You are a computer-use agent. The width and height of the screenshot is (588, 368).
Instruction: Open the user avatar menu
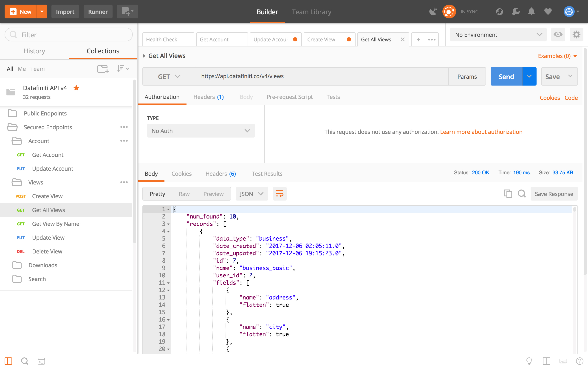571,12
